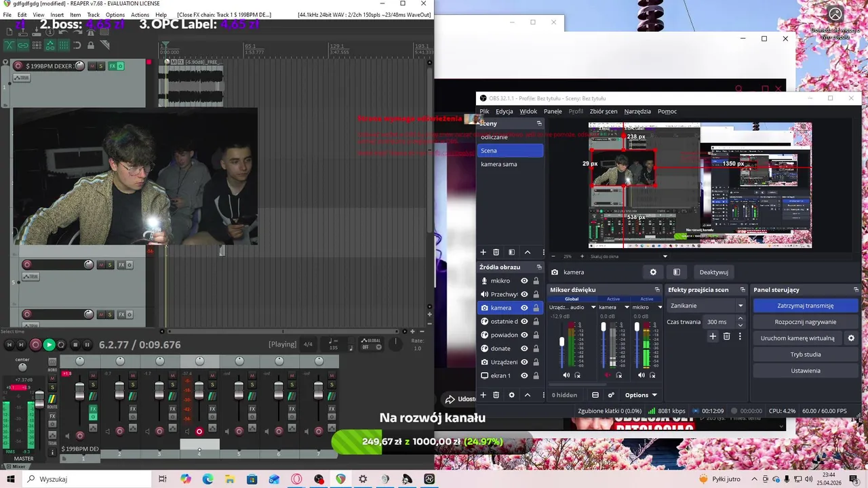Open kamera mixer channel dropdown arrow
The image size is (868, 488).
627,307
